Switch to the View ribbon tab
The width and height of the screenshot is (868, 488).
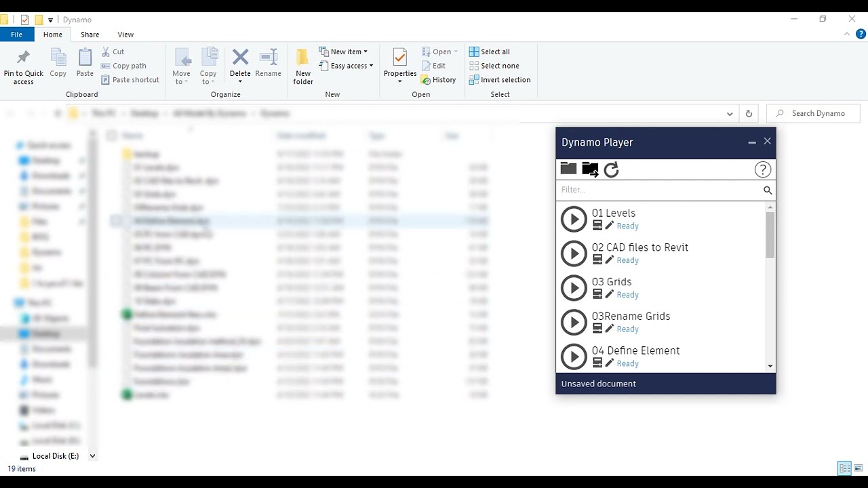coord(125,35)
